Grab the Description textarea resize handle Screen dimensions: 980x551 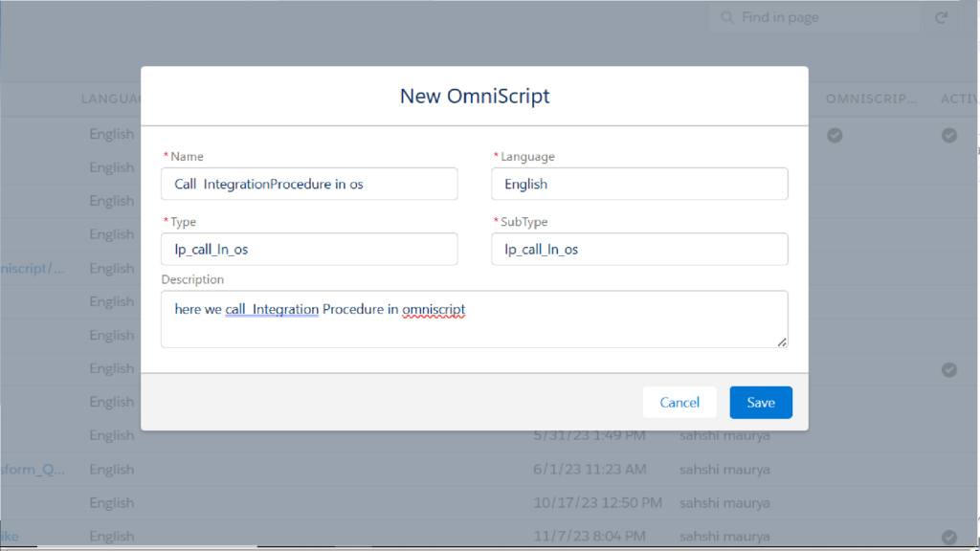point(782,342)
